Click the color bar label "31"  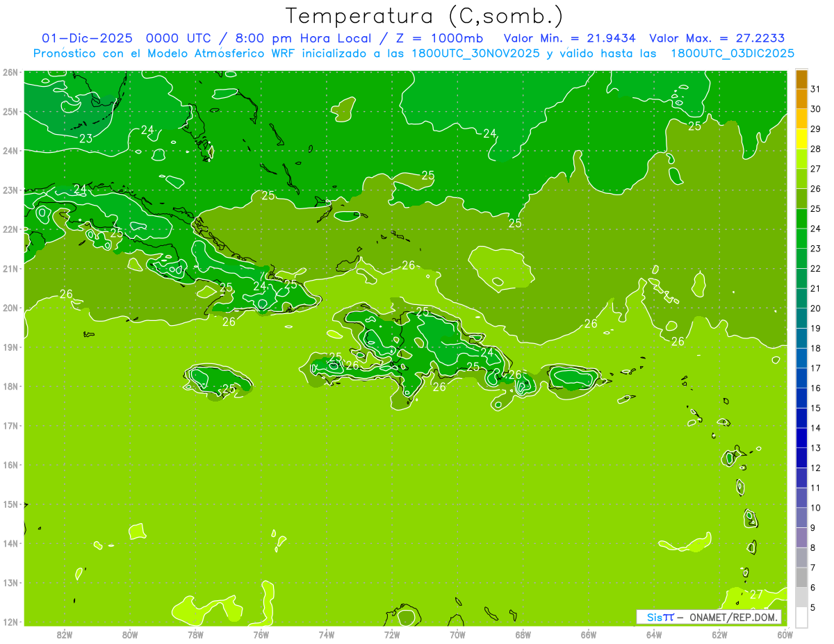point(815,89)
